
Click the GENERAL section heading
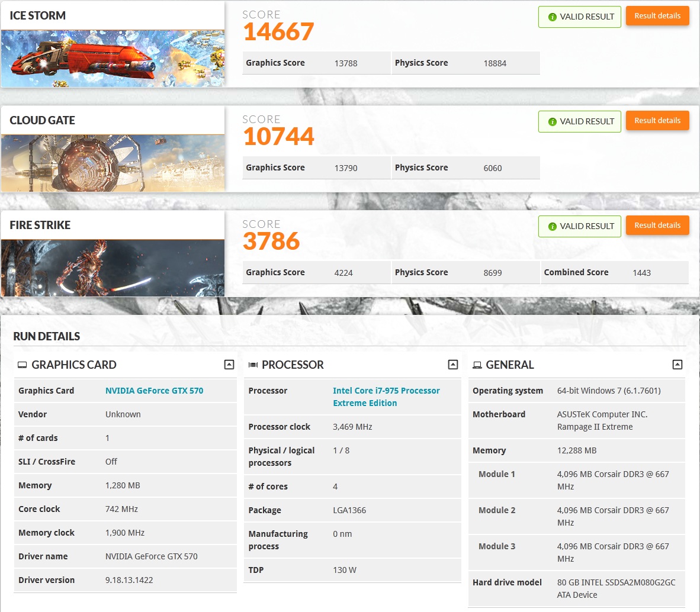tap(510, 365)
